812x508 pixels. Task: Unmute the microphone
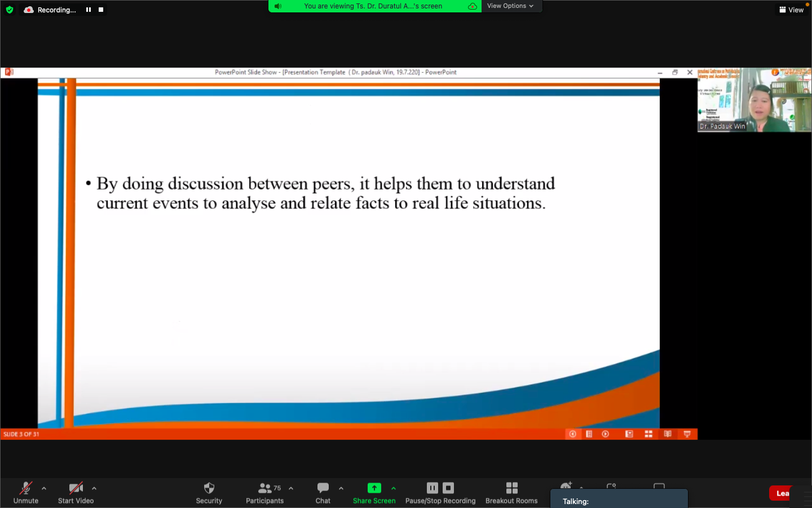[26, 488]
